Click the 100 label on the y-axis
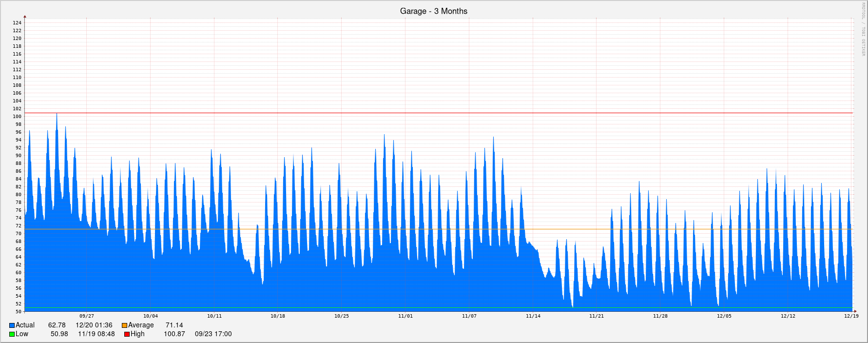Screen dimensions: 868x343 tap(17, 117)
